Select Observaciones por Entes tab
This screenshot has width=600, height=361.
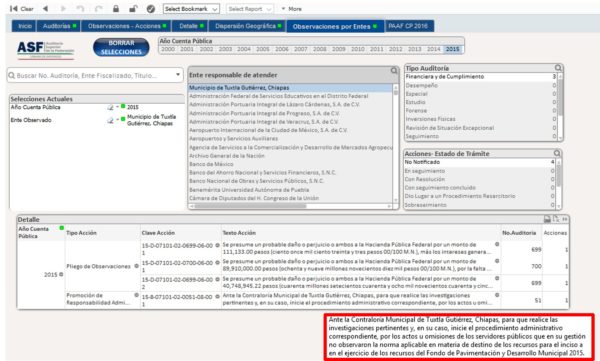coord(335,26)
